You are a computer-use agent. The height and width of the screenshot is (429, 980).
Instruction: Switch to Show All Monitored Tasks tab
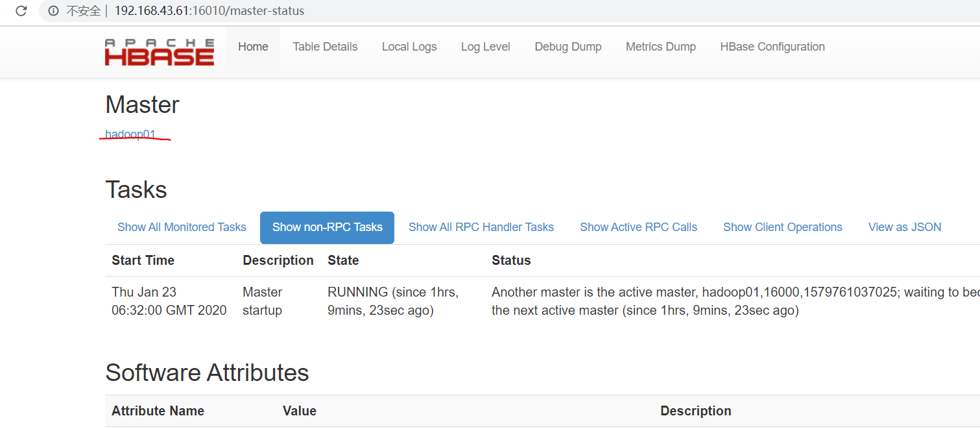pyautogui.click(x=182, y=227)
